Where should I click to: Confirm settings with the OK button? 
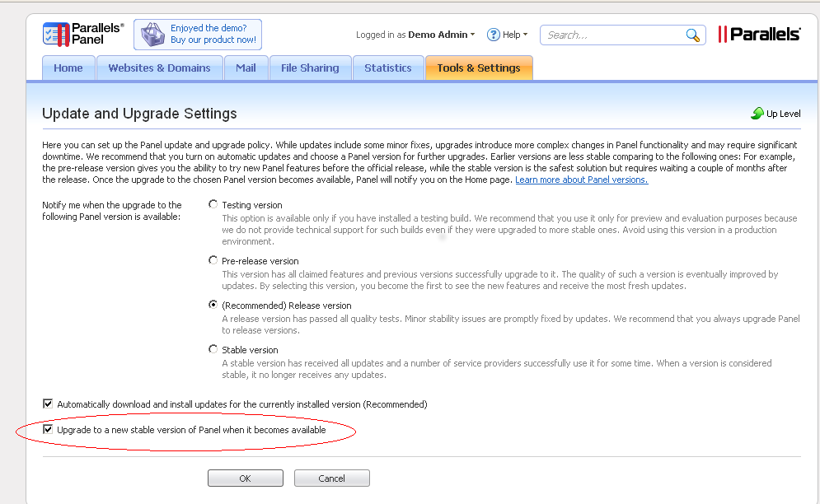coord(246,478)
